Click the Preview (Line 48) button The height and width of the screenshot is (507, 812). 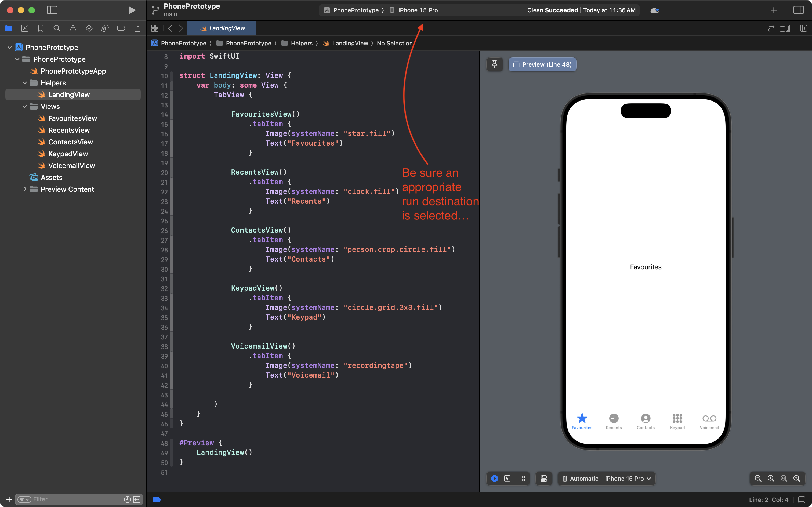click(x=542, y=64)
